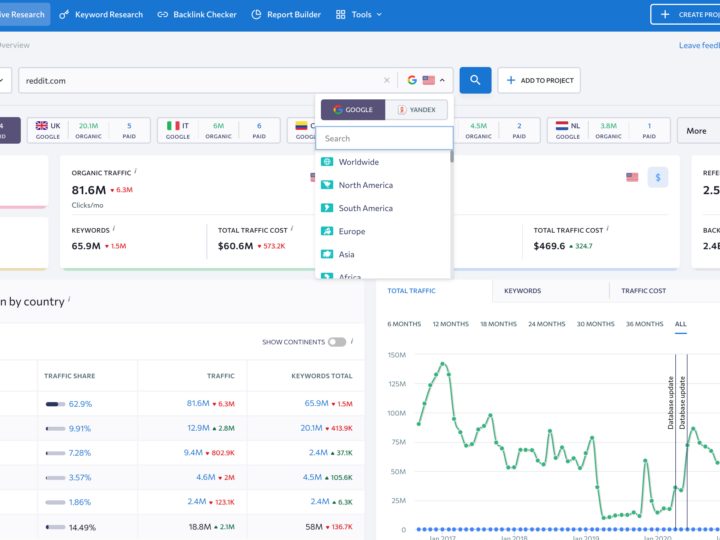Image resolution: width=720 pixels, height=540 pixels.
Task: Expand the Tools menu chevron
Action: pyautogui.click(x=379, y=15)
